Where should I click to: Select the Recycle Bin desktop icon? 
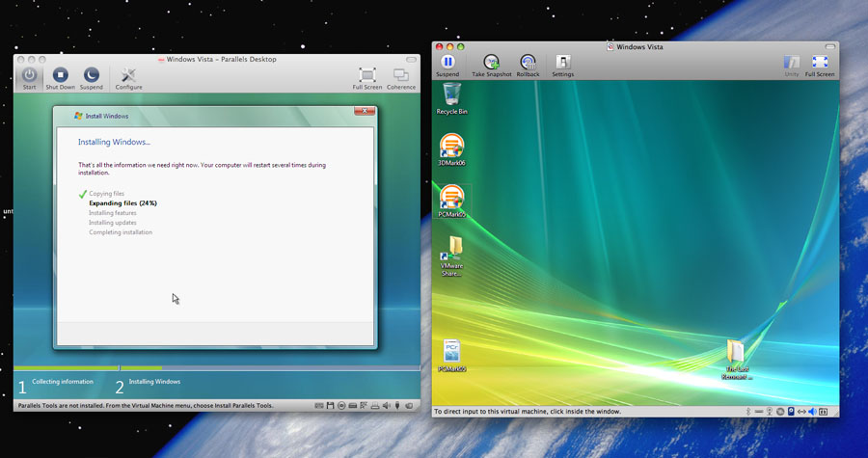click(451, 94)
